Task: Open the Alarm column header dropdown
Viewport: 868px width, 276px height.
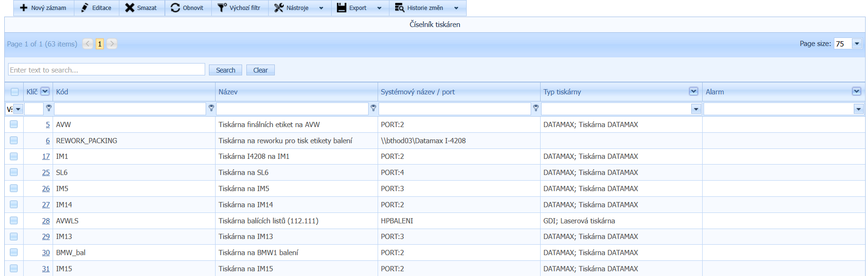Action: tap(856, 92)
